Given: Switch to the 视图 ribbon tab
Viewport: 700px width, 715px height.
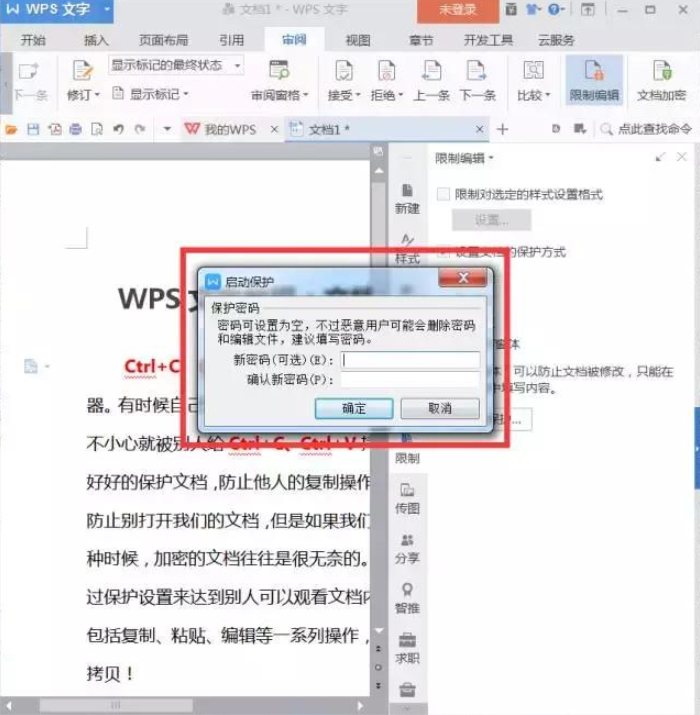Looking at the screenshot, I should (x=358, y=40).
